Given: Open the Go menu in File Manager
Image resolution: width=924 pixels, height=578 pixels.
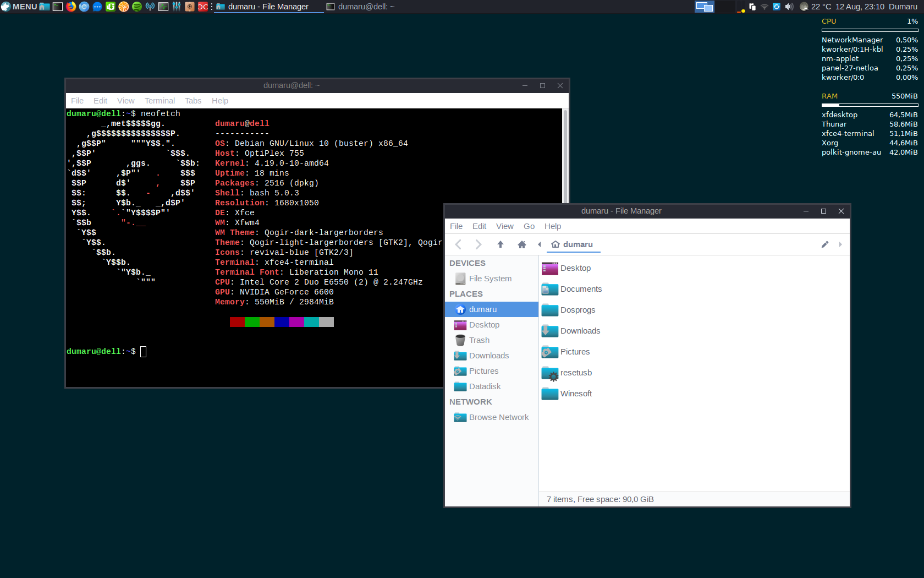Looking at the screenshot, I should (x=529, y=226).
